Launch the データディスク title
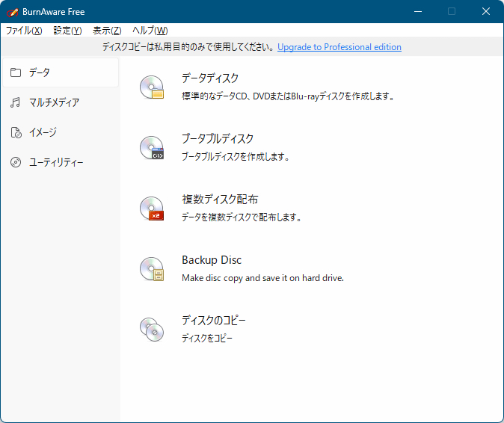504x423 pixels. tap(210, 78)
